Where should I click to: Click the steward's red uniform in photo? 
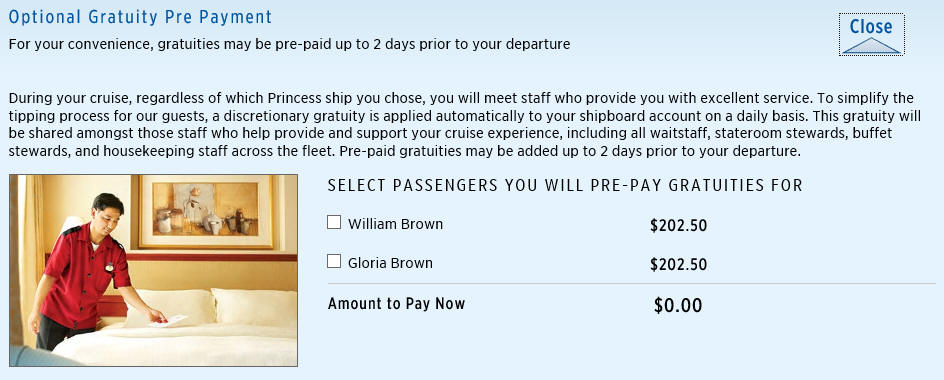pyautogui.click(x=88, y=275)
